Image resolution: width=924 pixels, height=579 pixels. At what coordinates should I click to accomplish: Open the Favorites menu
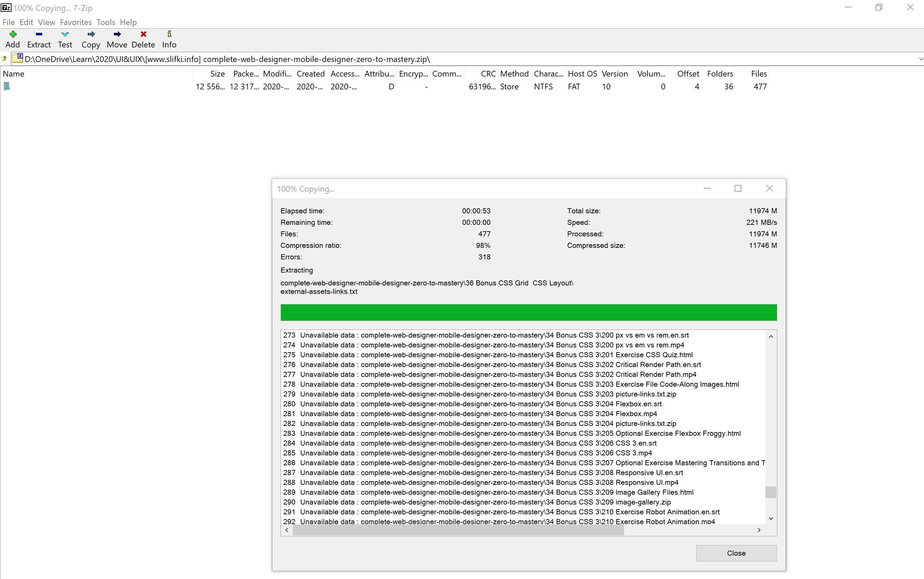tap(76, 22)
